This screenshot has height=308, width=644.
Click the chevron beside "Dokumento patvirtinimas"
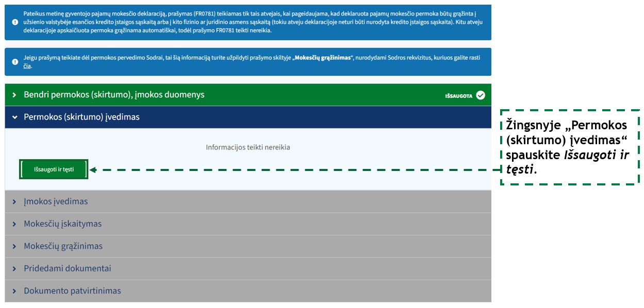[14, 291]
